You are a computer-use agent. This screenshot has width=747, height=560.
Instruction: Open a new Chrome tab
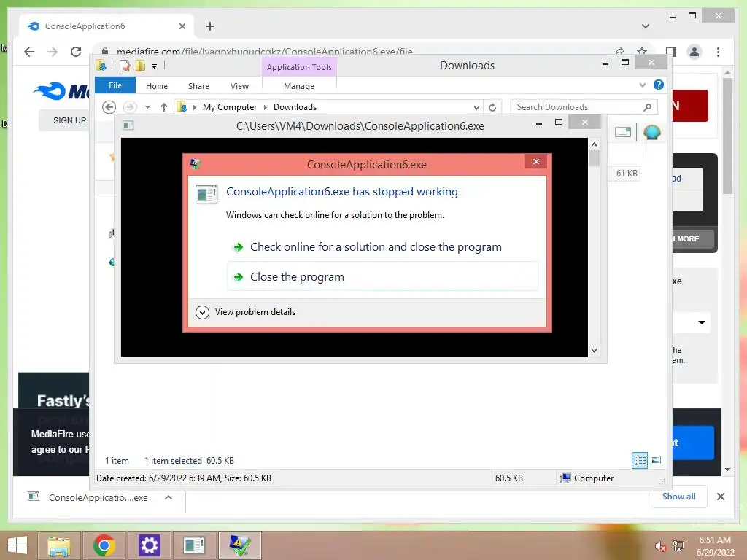tap(210, 26)
